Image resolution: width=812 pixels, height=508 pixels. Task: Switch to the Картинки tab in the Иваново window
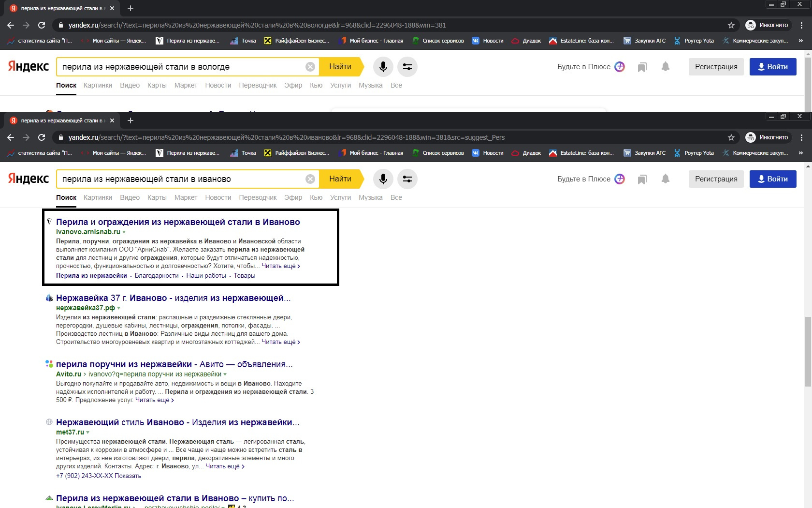(x=98, y=197)
